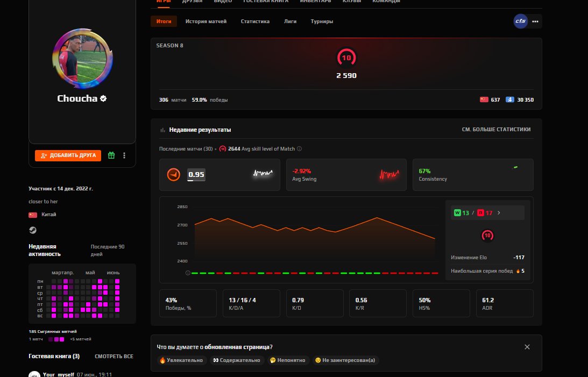
Task: Click the verified badge next to Choucha
Action: tap(103, 98)
